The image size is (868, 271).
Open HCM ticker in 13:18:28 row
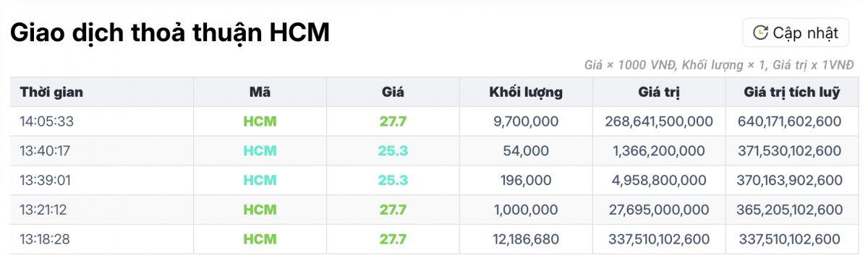260,239
